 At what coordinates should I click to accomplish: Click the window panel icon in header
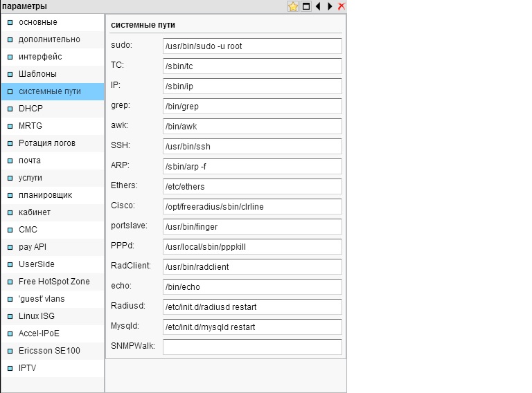[305, 6]
